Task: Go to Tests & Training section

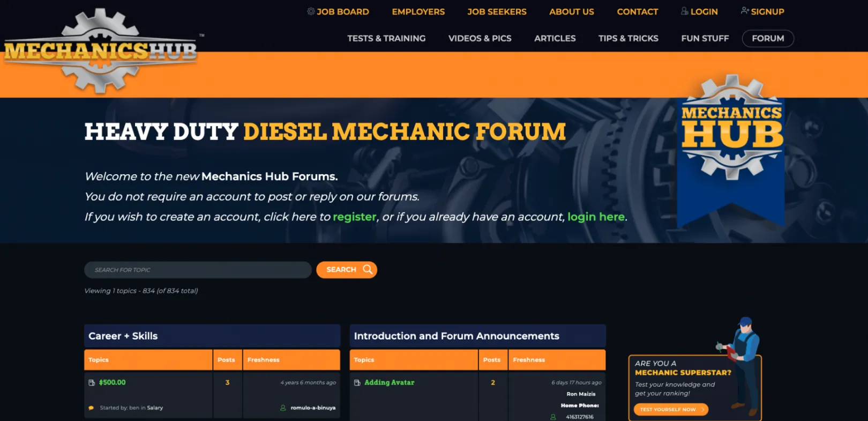Action: pos(386,39)
